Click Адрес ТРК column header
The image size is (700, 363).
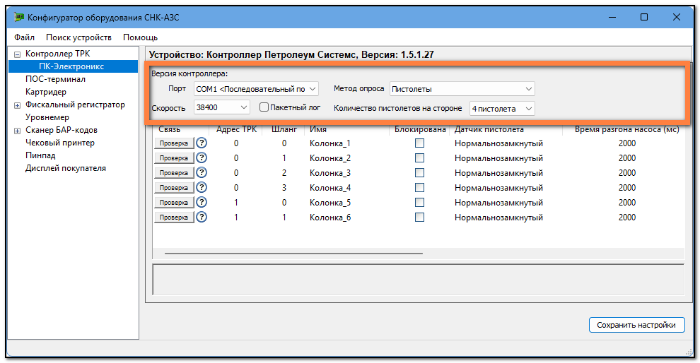tap(236, 129)
